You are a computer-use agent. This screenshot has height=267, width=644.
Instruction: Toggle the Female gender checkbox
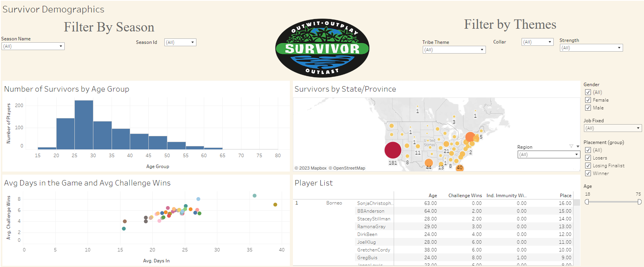pyautogui.click(x=588, y=100)
